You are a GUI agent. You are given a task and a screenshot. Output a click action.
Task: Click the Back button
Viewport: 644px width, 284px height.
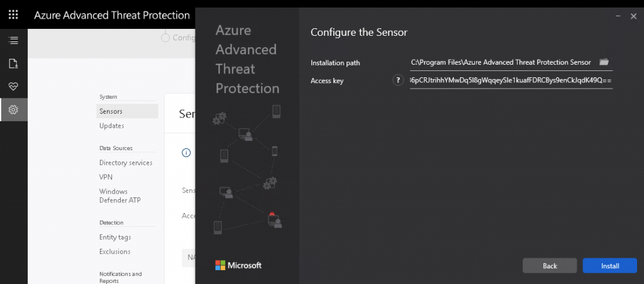click(550, 266)
